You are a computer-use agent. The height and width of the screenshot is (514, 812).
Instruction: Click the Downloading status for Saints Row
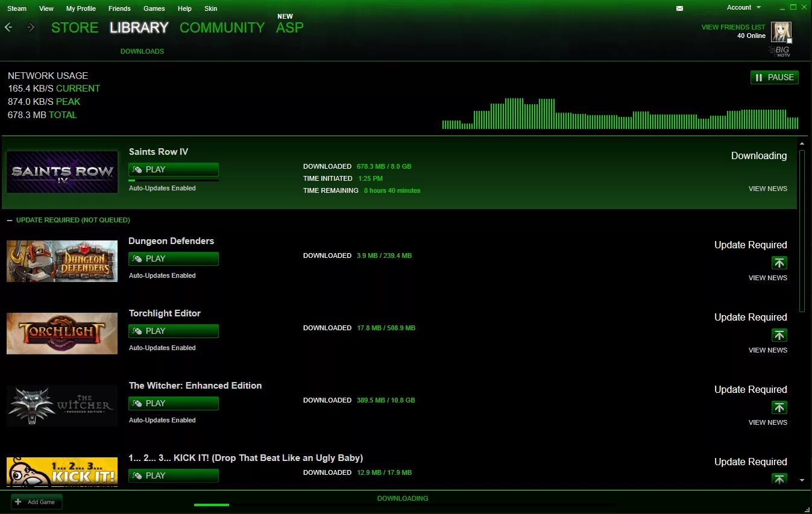[759, 155]
